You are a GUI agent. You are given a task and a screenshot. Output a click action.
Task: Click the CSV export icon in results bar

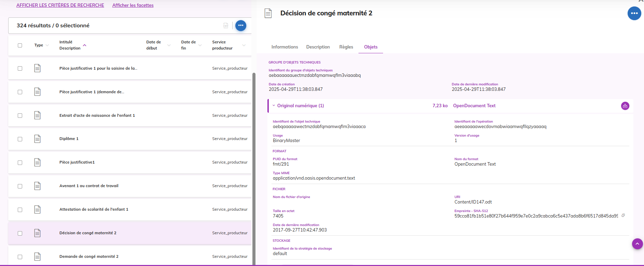pyautogui.click(x=226, y=26)
